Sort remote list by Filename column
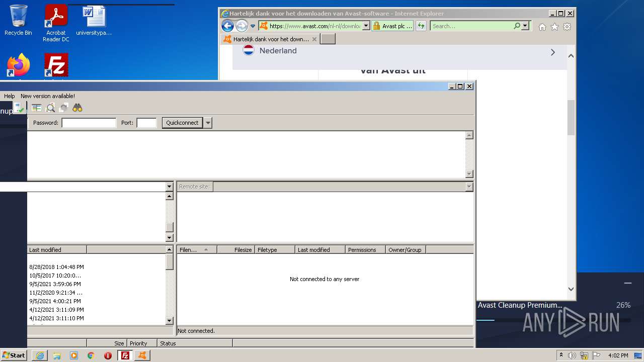This screenshot has width=644, height=362. [x=197, y=250]
